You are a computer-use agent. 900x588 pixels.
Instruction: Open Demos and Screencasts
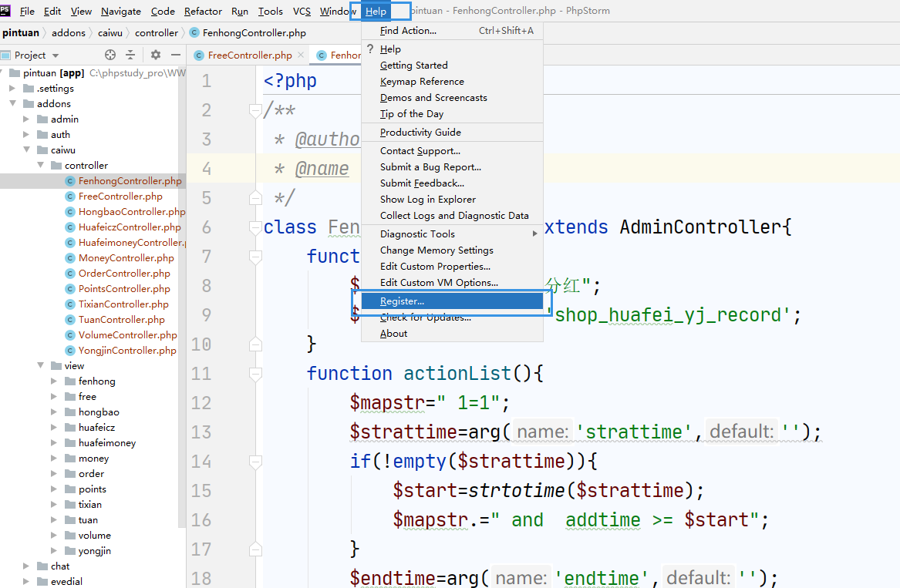452,98
